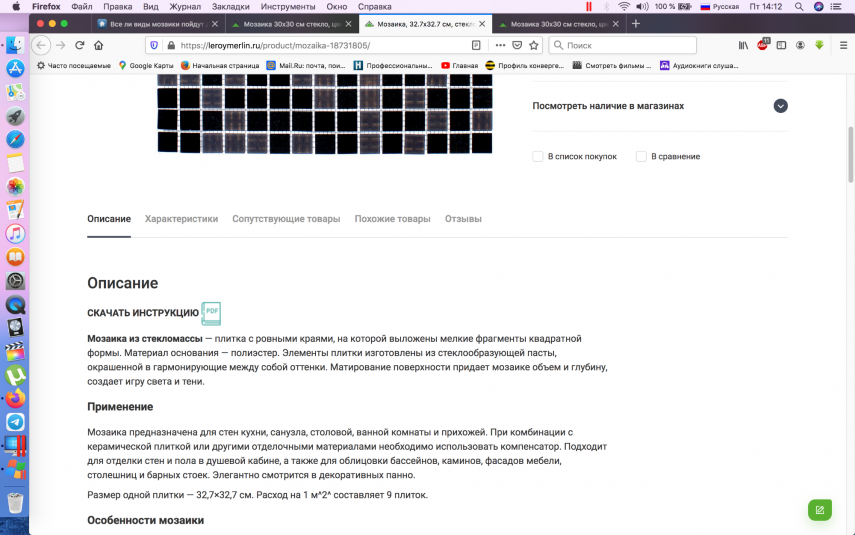Open Photos app from the dock
Viewport: 855px width, 535px height.
[x=15, y=187]
